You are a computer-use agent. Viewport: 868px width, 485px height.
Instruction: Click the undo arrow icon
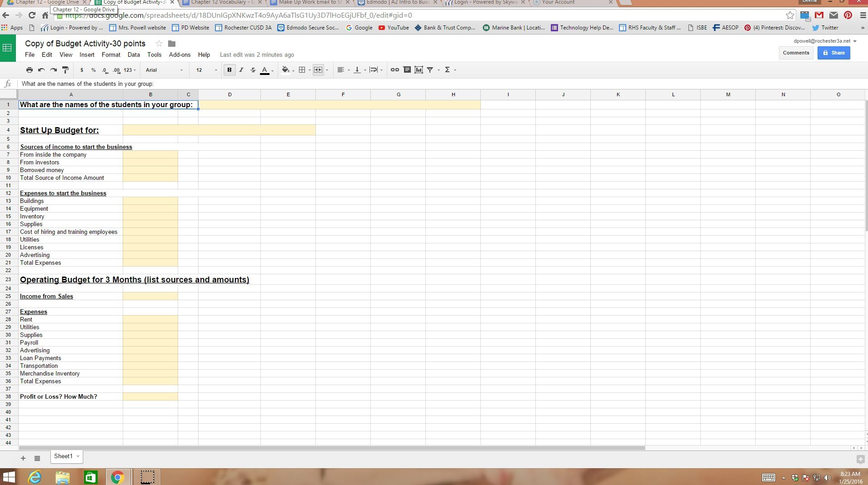pos(41,70)
